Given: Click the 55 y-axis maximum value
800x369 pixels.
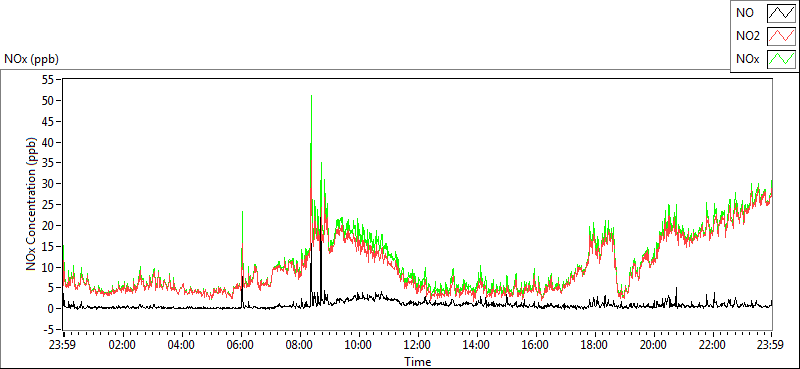Looking at the screenshot, I should (47, 80).
